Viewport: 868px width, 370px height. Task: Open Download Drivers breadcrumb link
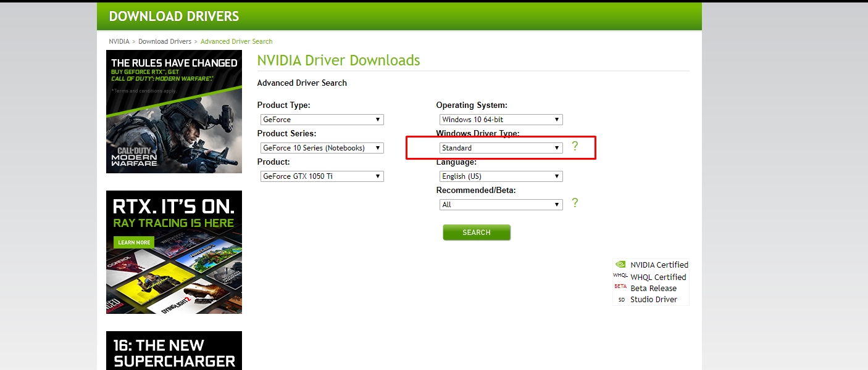click(x=165, y=41)
